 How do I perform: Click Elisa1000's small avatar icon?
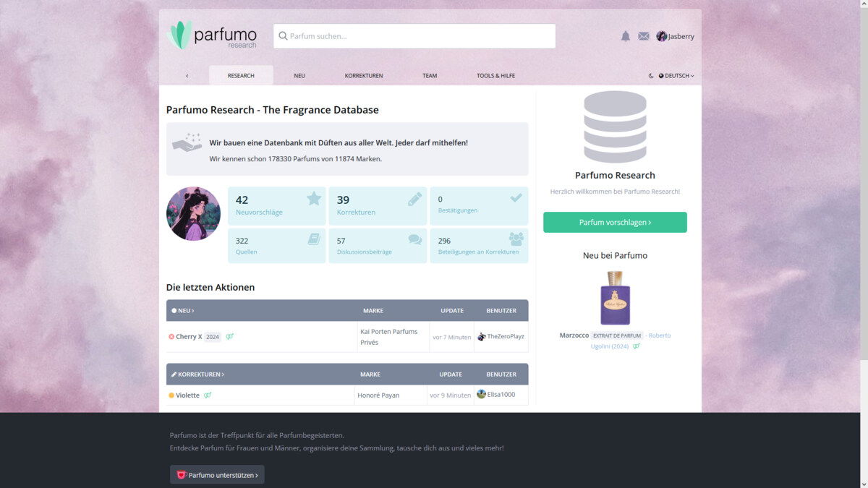tap(481, 395)
